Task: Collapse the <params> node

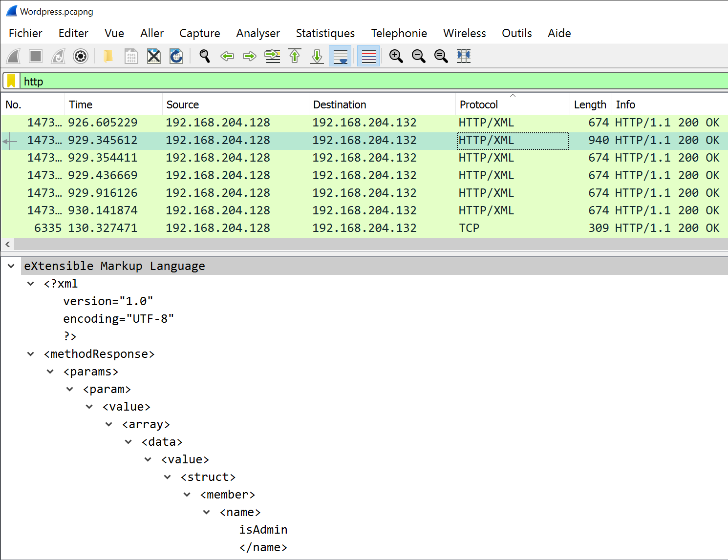Action: point(50,372)
